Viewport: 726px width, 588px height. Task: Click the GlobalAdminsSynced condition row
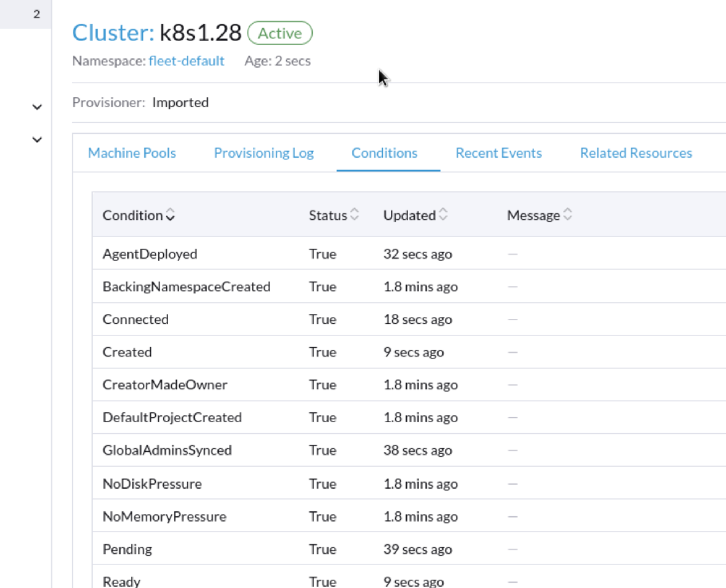point(167,450)
